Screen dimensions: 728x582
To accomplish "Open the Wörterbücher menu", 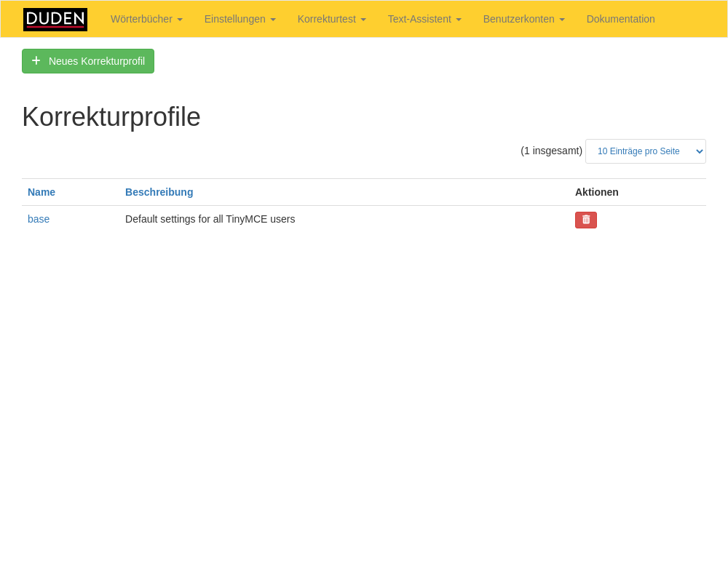I will click(x=142, y=19).
